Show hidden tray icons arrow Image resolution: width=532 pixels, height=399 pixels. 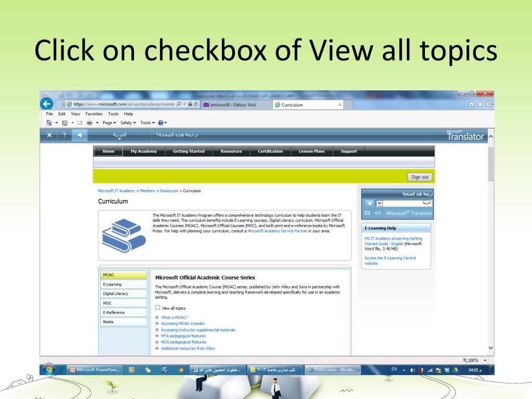click(404, 370)
